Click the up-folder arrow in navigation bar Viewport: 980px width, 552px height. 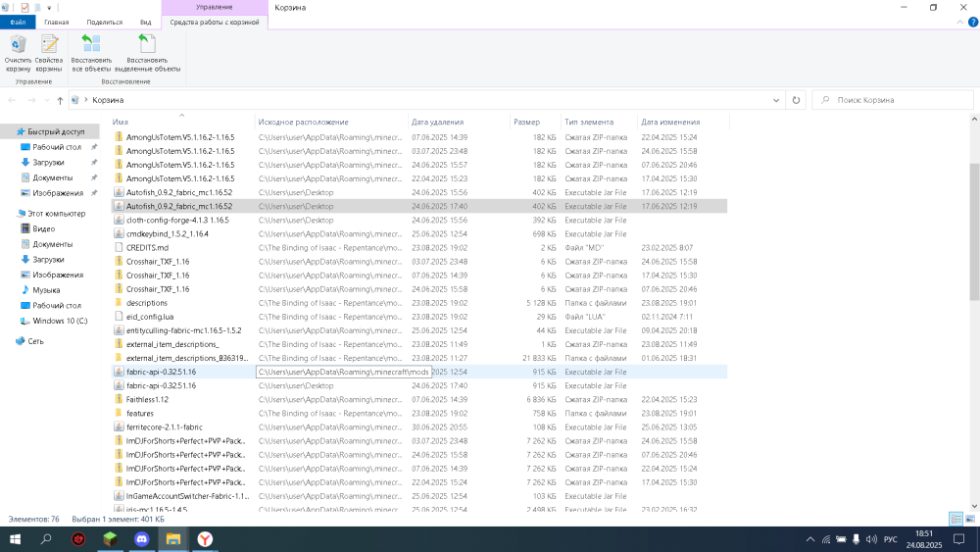tap(60, 100)
